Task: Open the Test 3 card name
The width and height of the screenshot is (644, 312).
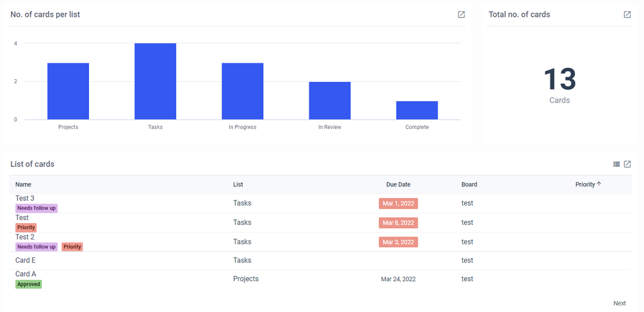Action: [x=25, y=199]
